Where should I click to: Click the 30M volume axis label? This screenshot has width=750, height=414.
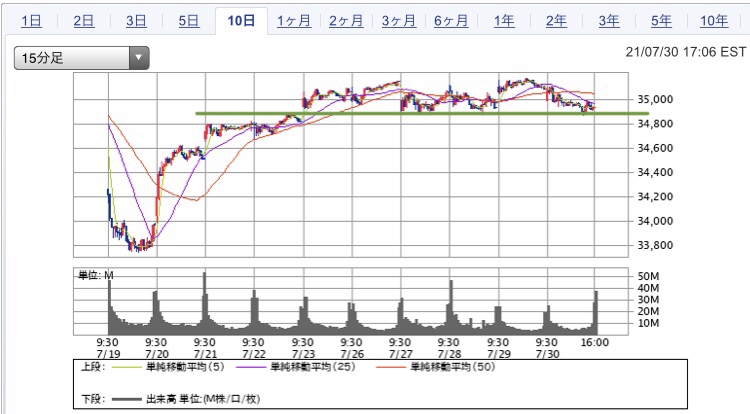[x=648, y=300]
